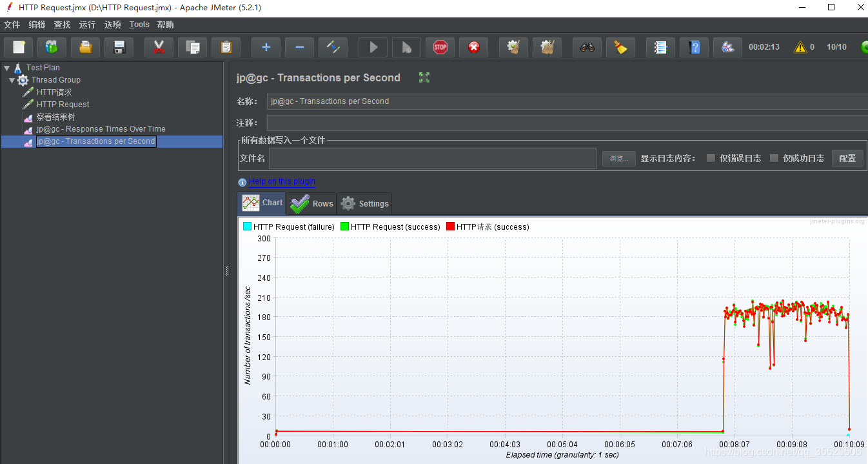Open the 帮助 menu
The height and width of the screenshot is (464, 868).
point(166,25)
